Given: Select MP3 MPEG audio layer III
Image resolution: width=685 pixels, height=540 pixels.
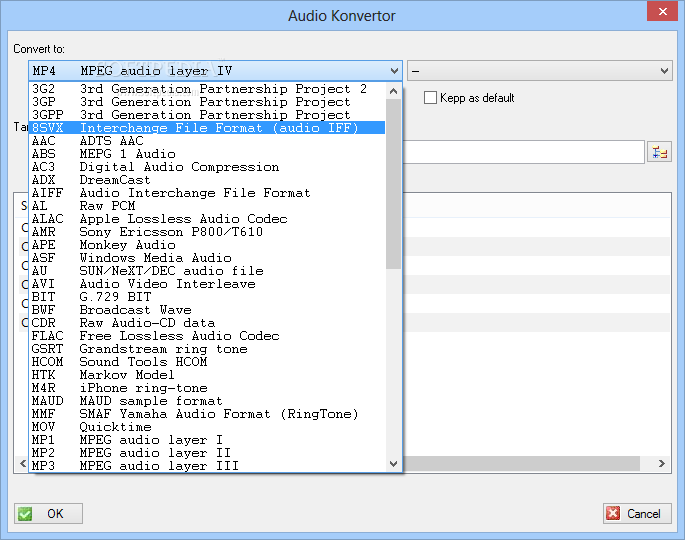Looking at the screenshot, I should tap(207, 466).
